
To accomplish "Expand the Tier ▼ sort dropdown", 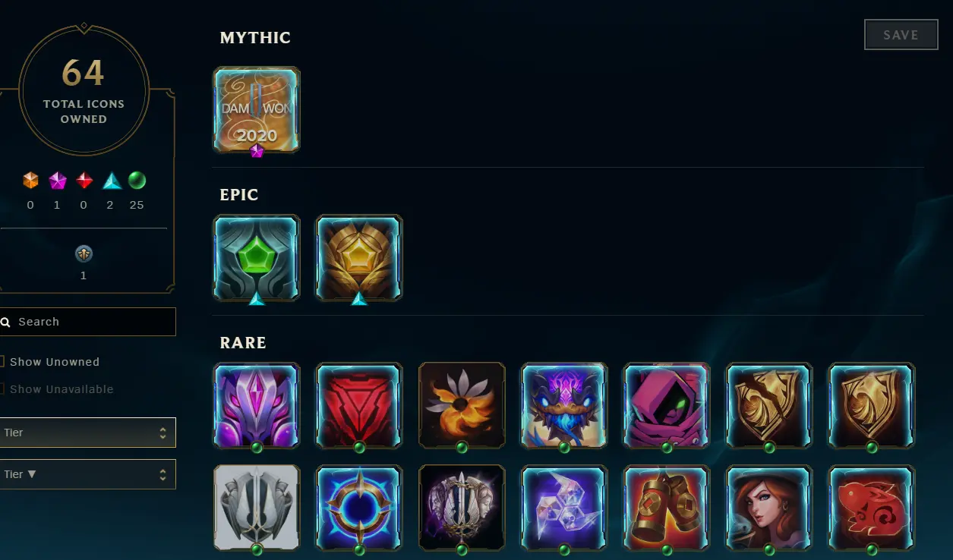I will [x=87, y=474].
